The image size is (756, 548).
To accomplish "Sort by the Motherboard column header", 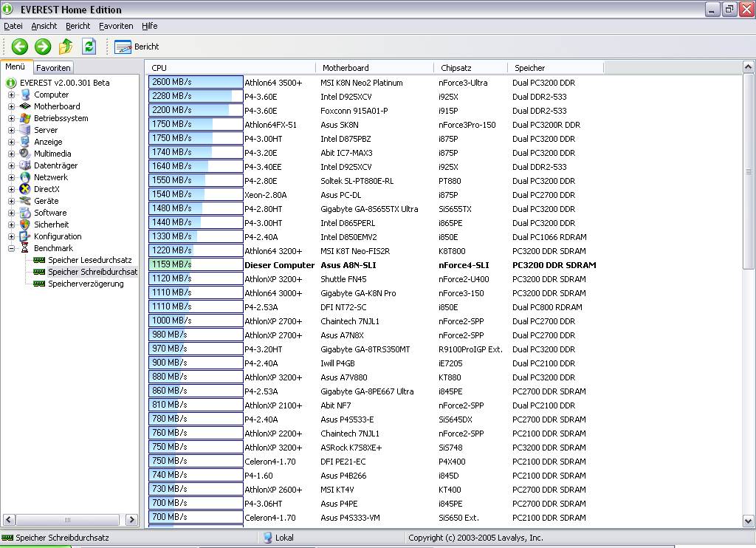I will coord(374,68).
